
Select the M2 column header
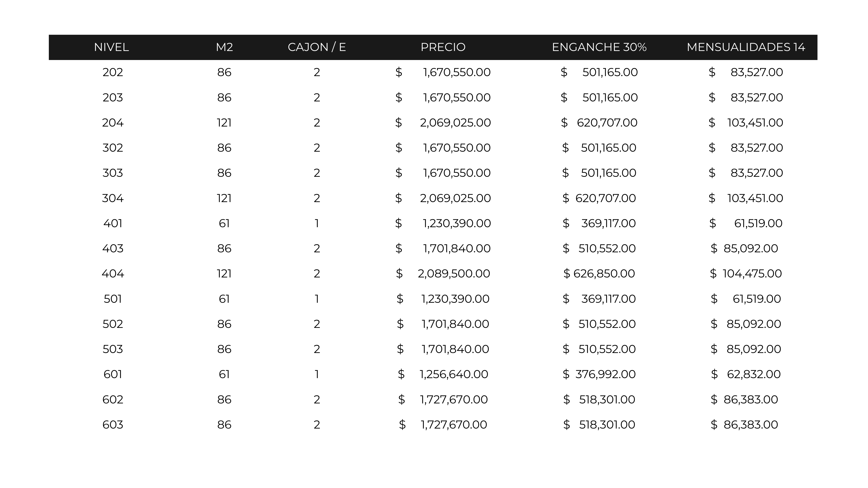coord(224,47)
